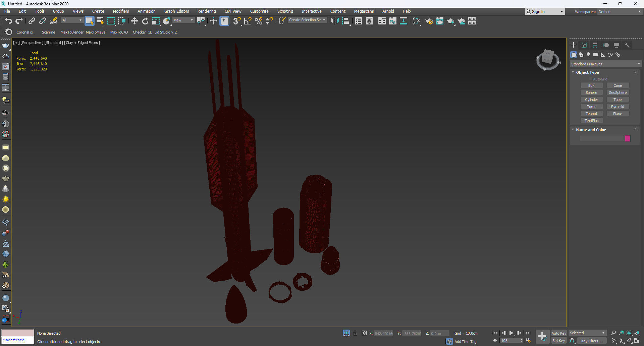Image resolution: width=644 pixels, height=346 pixels.
Task: Open the Create Selection Set dropdown
Action: [307, 20]
